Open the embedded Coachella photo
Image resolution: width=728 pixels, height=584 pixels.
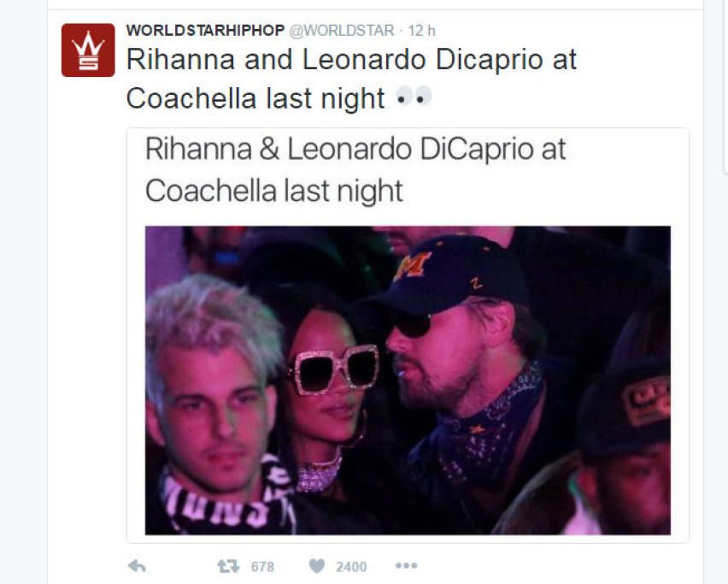[x=408, y=380]
